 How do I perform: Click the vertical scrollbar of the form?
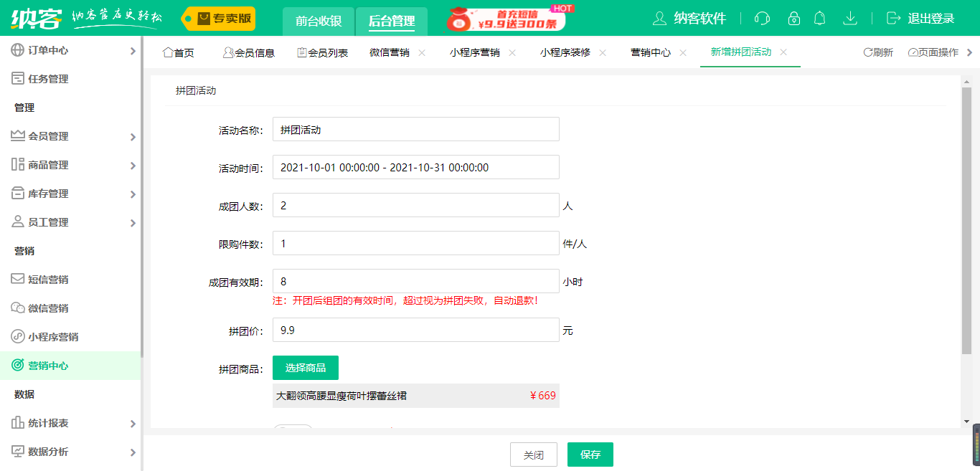(966, 215)
